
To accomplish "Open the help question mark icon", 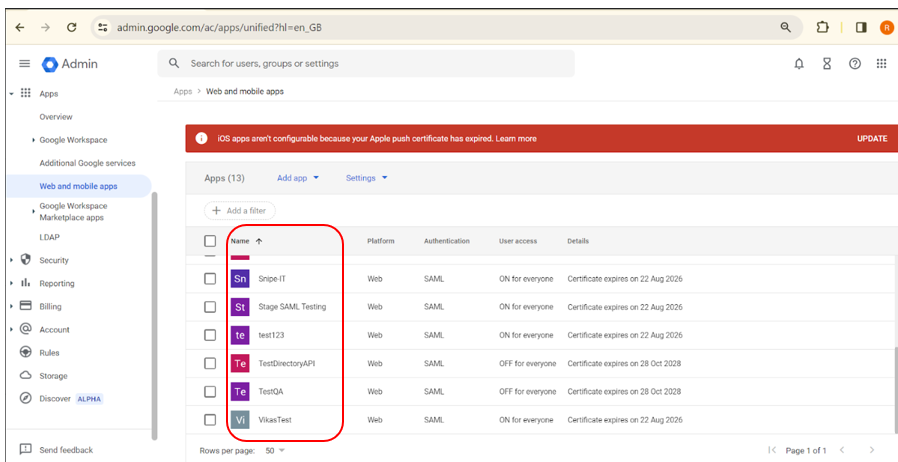I will (x=854, y=64).
